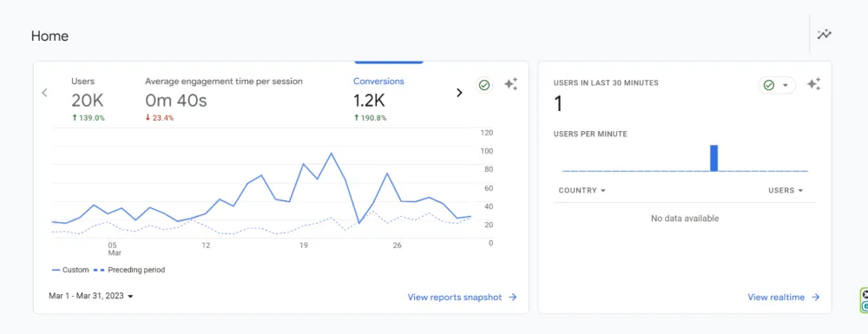
Task: Click the No data available message
Action: pyautogui.click(x=685, y=219)
